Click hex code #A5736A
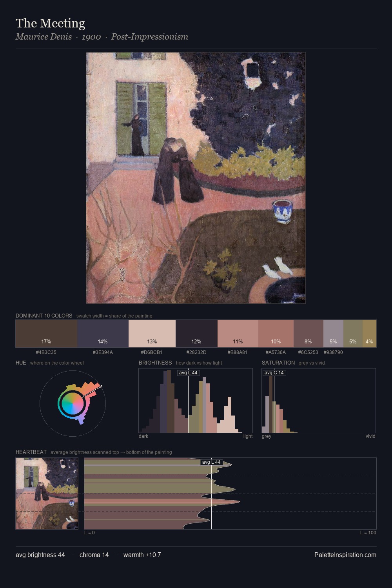 [276, 352]
